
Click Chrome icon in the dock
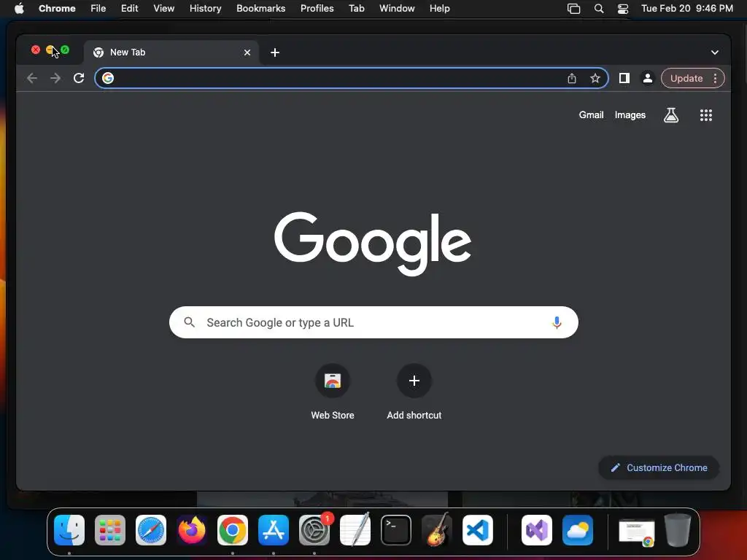(233, 530)
